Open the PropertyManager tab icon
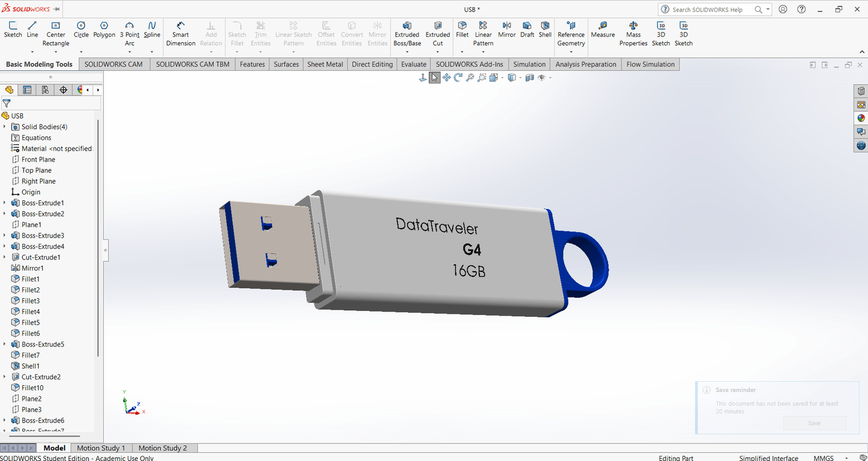The width and height of the screenshot is (868, 461). 27,90
